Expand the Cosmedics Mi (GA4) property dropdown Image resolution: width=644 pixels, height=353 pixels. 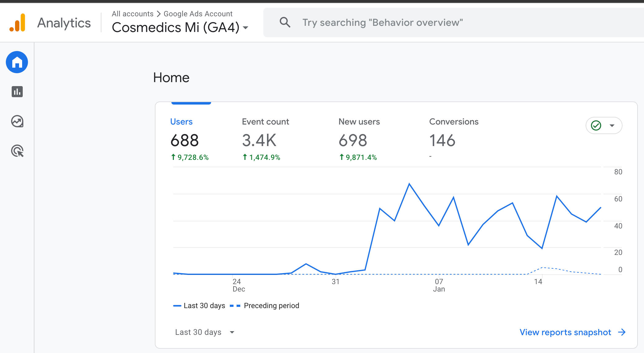pyautogui.click(x=245, y=28)
